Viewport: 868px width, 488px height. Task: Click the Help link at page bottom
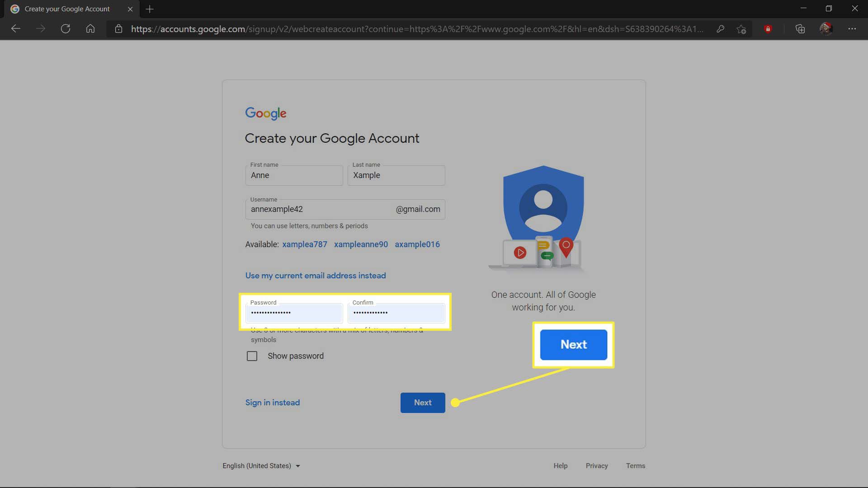(560, 465)
